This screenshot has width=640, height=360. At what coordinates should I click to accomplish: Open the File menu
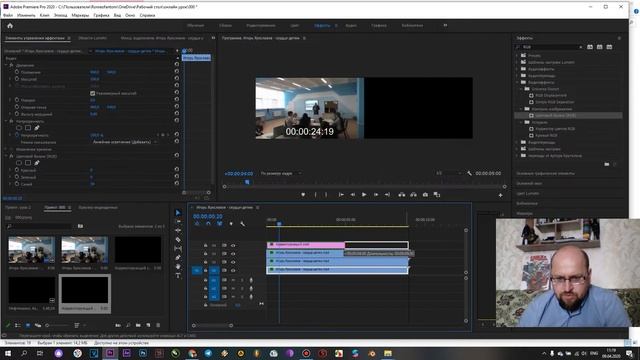coord(8,15)
